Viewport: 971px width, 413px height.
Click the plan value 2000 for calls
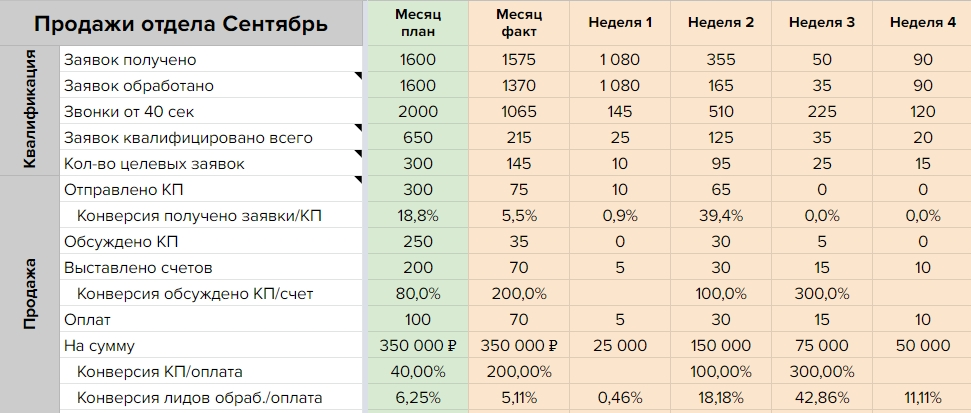coord(417,112)
